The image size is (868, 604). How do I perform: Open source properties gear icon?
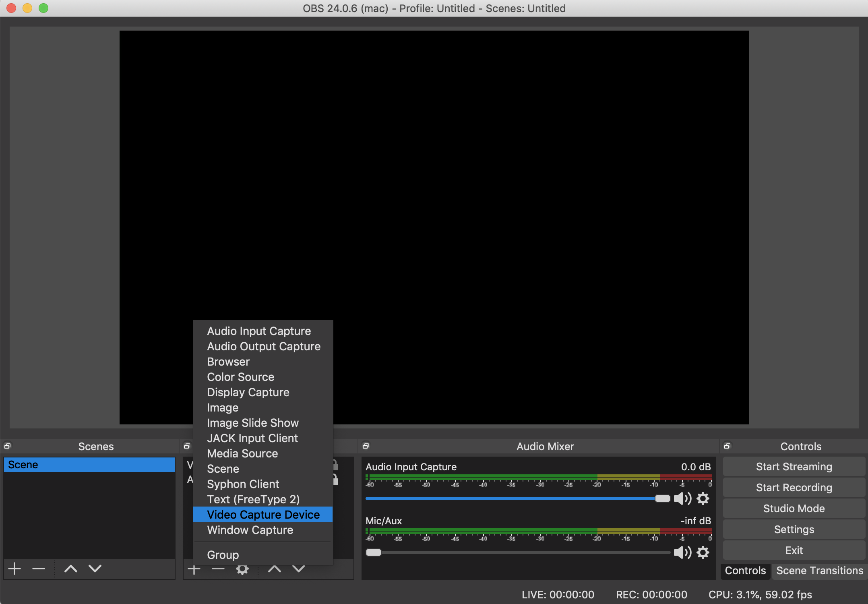[x=242, y=569]
